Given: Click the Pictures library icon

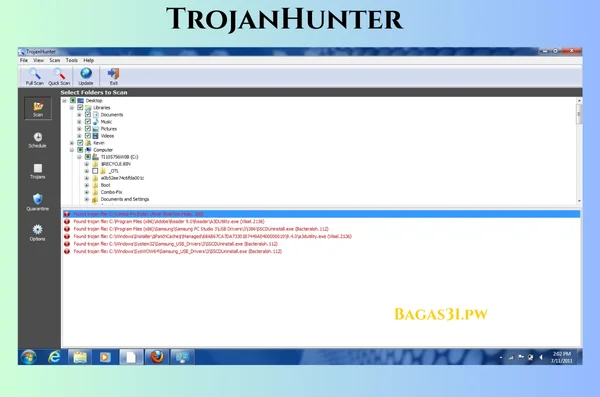Looking at the screenshot, I should coord(96,129).
